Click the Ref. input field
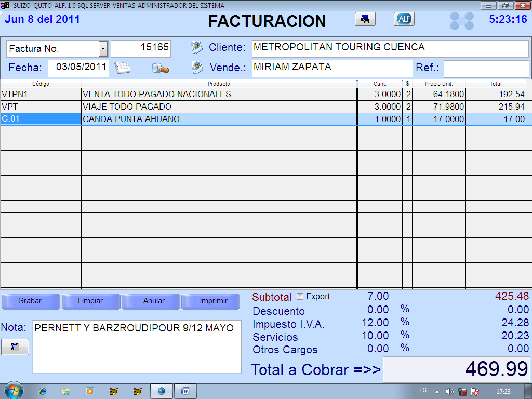The height and width of the screenshot is (399, 532). [486, 68]
